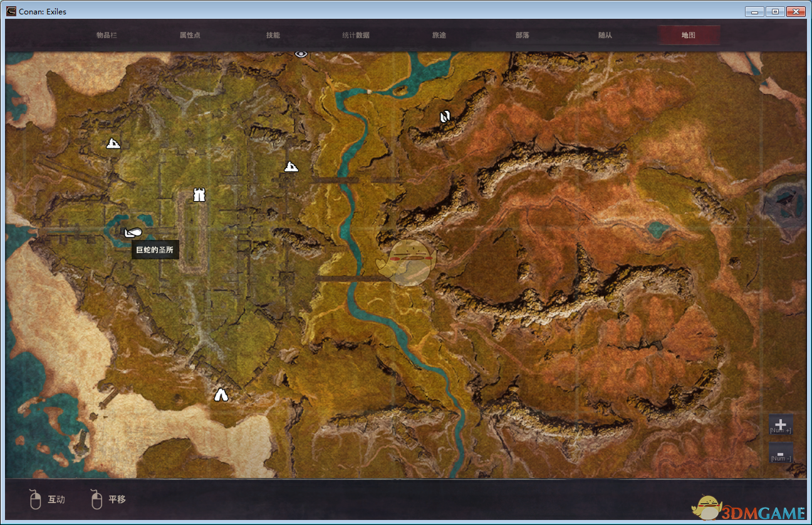
Task: Click the mouse icon beside 互动
Action: pos(36,499)
